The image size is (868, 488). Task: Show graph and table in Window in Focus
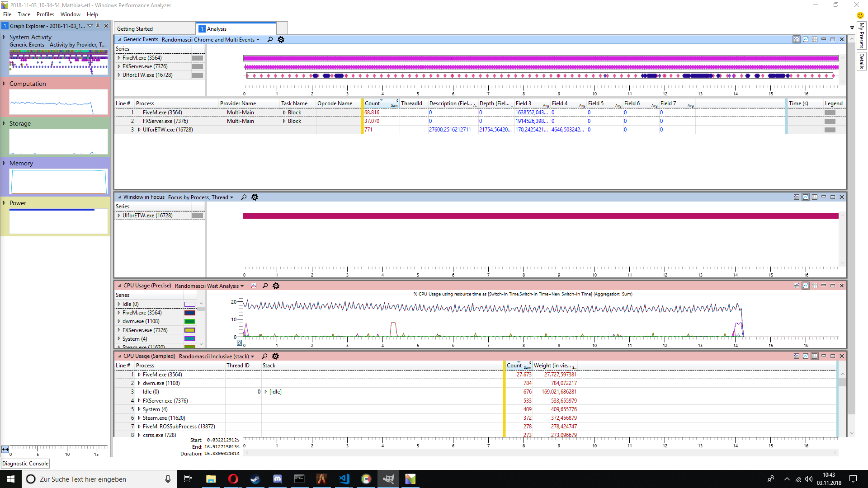(797, 197)
